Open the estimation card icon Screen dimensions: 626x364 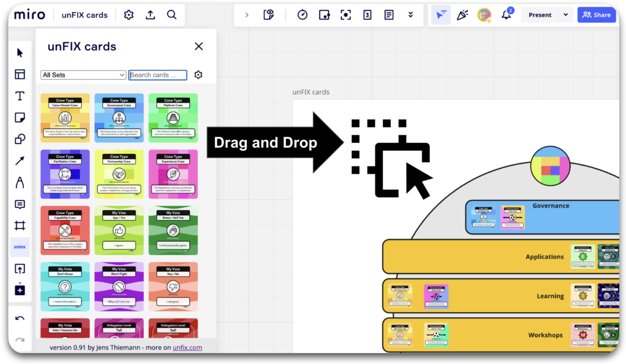click(367, 15)
